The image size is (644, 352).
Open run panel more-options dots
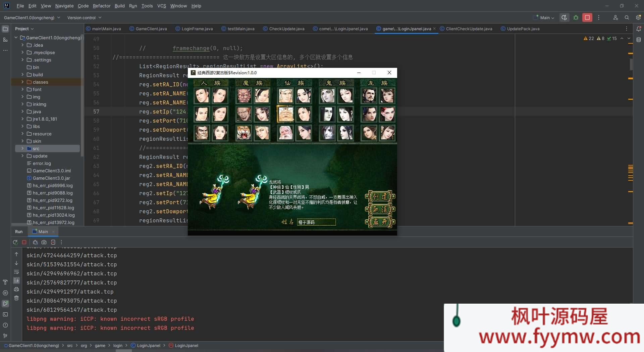61,242
